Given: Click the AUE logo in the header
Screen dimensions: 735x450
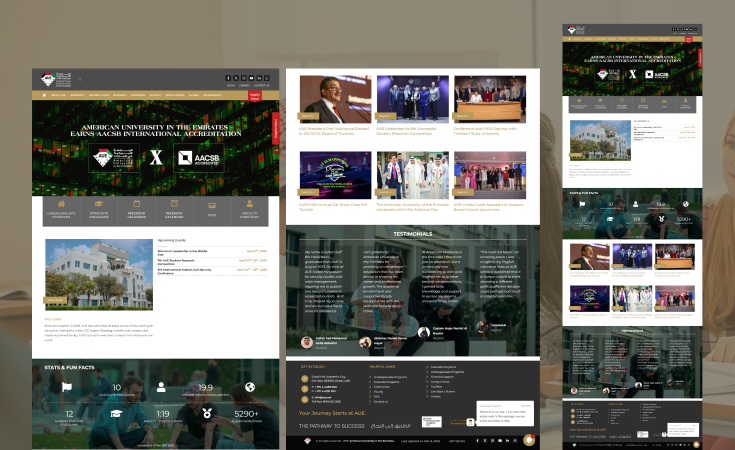Looking at the screenshot, I should [x=56, y=80].
